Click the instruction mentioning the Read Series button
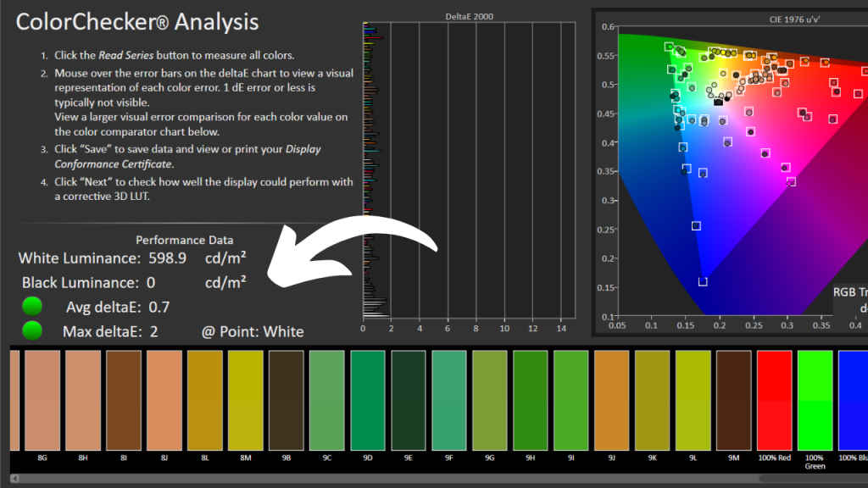 175,55
